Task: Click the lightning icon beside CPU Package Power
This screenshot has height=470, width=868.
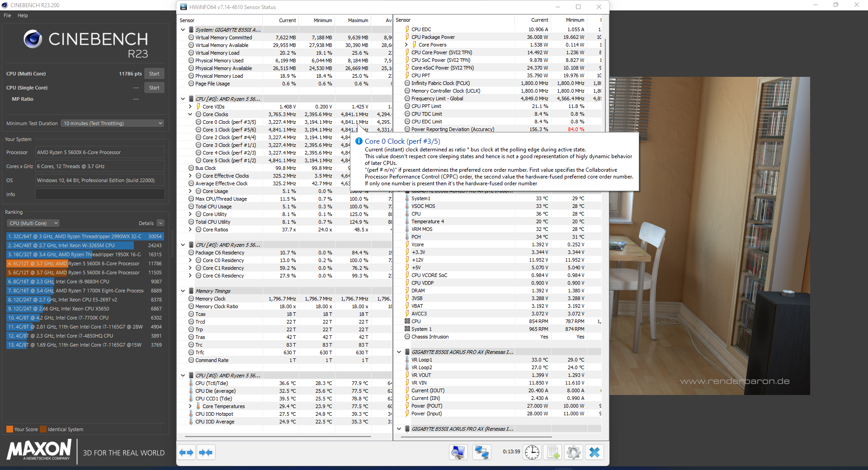Action: pyautogui.click(x=407, y=37)
